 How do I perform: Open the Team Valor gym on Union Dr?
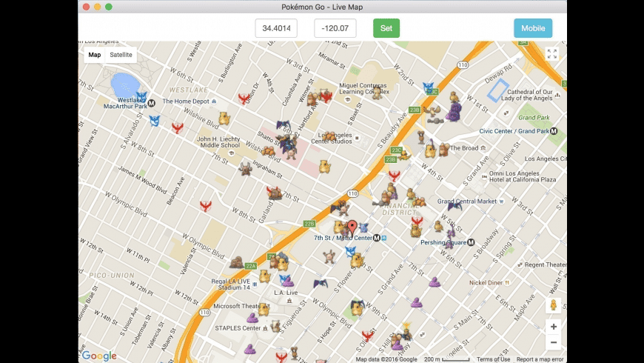[x=244, y=98]
